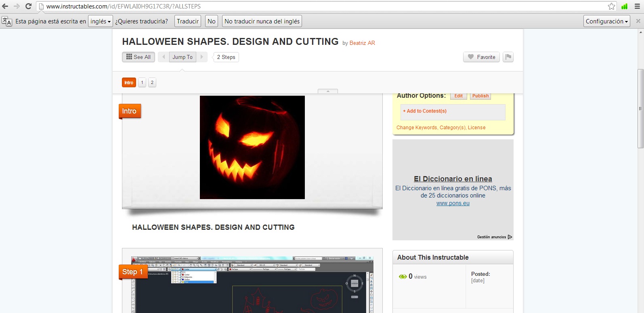Select step 1 tab
644x313 pixels.
[142, 82]
